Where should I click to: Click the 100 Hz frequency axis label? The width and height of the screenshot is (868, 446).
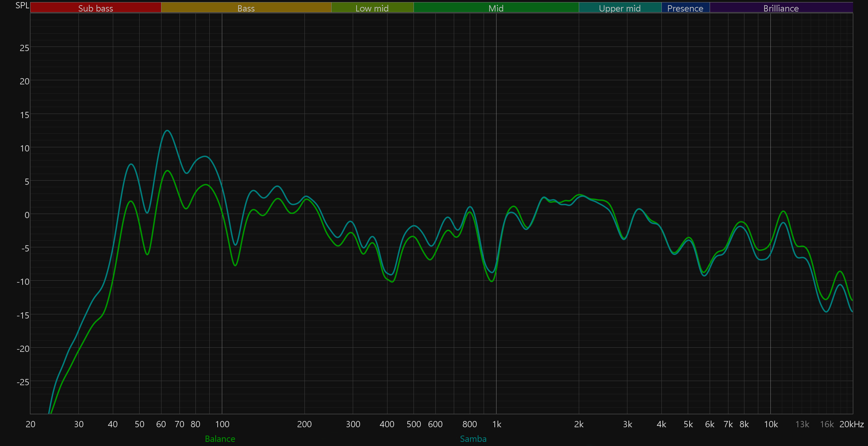coord(222,424)
